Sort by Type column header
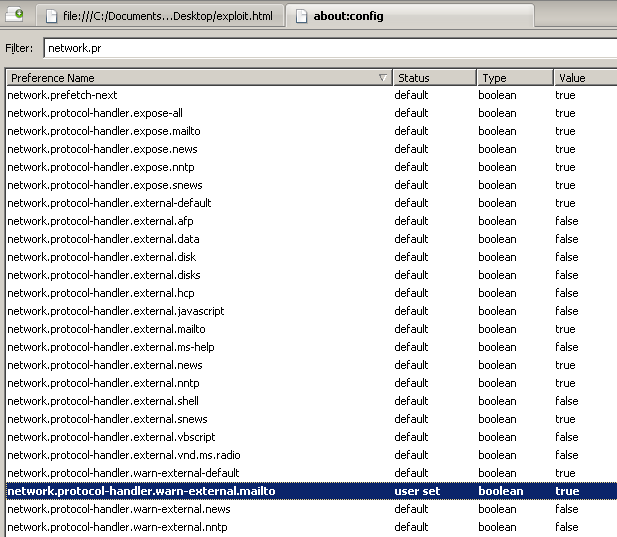This screenshot has width=617, height=537. (x=515, y=78)
